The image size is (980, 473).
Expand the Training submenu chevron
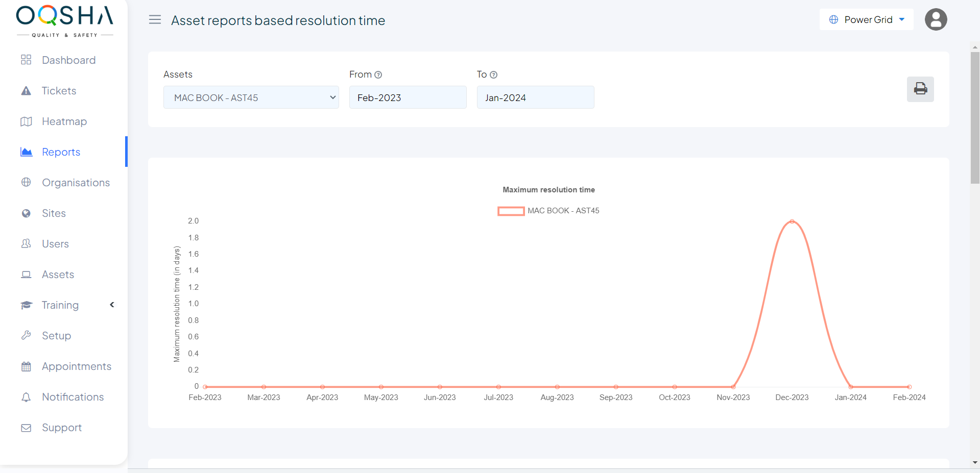click(x=112, y=305)
